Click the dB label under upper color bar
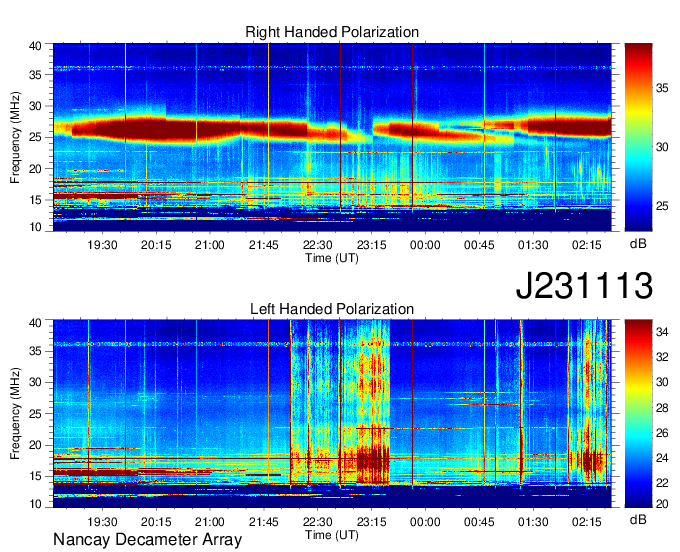 coord(638,243)
